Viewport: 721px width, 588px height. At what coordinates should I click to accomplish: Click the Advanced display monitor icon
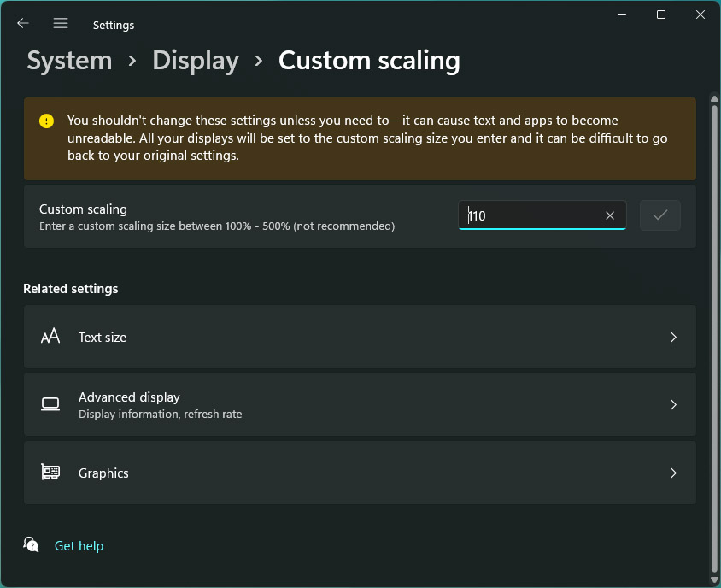coord(50,404)
